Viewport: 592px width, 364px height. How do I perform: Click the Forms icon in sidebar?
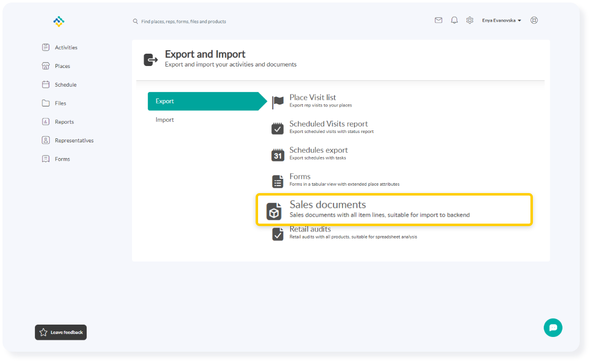[x=46, y=159]
